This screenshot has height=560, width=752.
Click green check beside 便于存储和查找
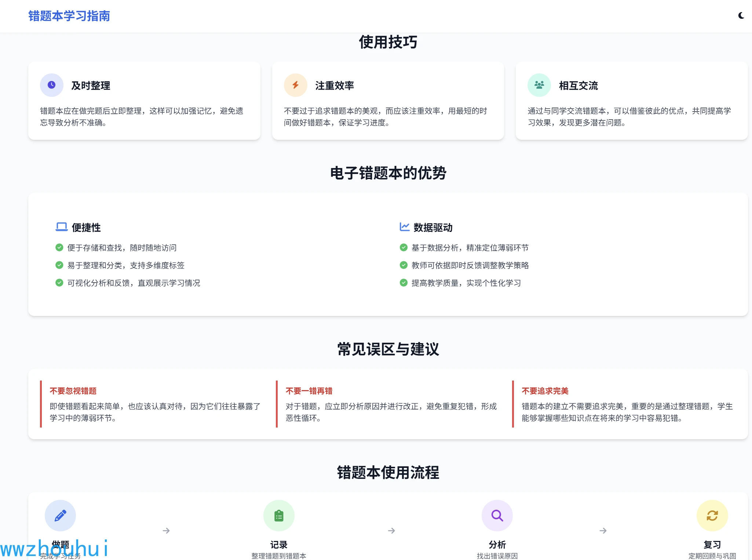click(x=59, y=248)
